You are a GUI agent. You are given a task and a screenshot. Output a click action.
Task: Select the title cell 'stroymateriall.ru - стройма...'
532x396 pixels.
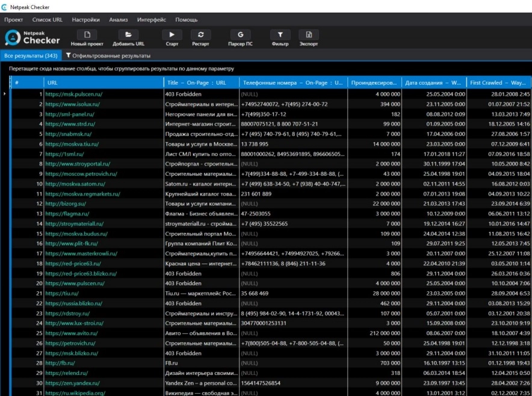[201, 224]
